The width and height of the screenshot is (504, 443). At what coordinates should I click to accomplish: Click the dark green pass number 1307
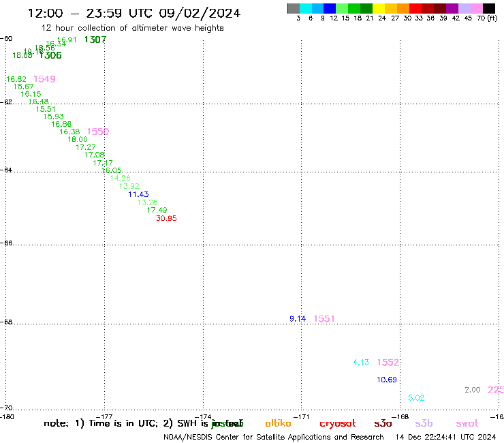95,40
